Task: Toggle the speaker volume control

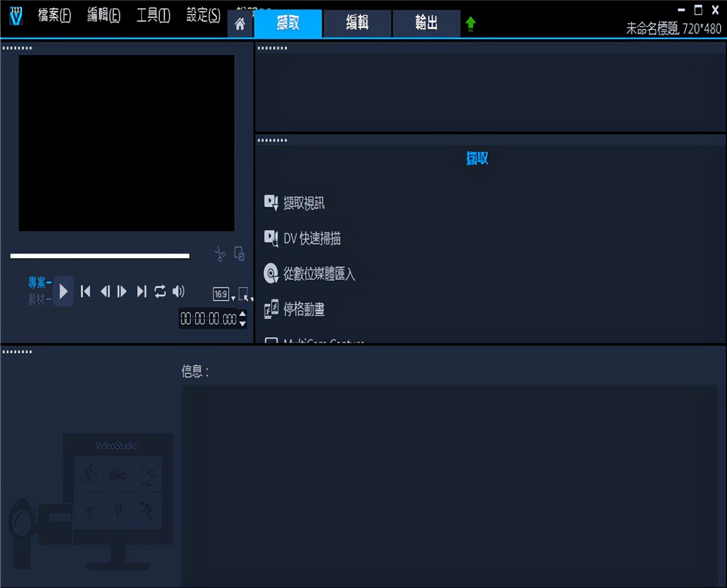Action: (x=179, y=291)
